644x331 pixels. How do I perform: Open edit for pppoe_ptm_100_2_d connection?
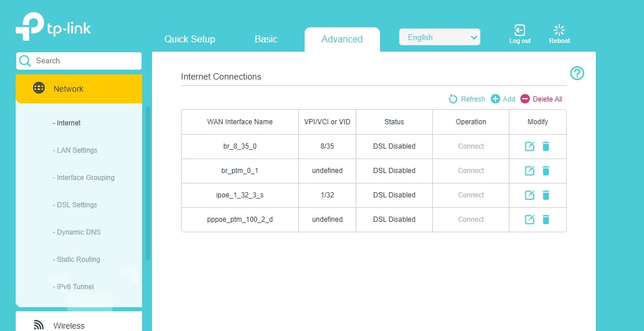click(x=530, y=220)
